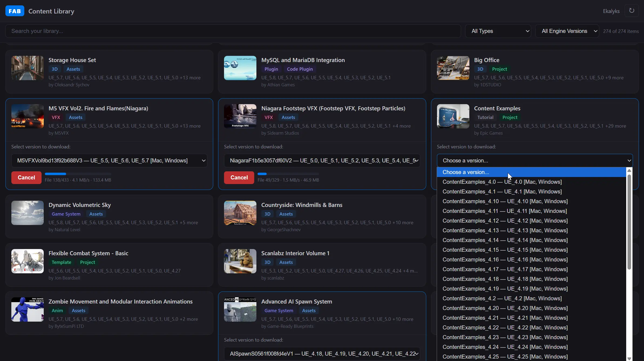This screenshot has width=644, height=361.
Task: Open the Storage House Set thumbnail
Action: 28,68
